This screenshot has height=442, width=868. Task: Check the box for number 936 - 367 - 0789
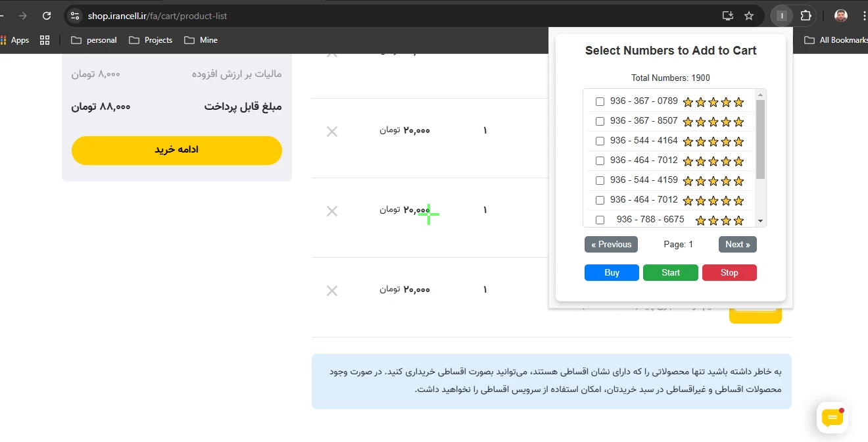(600, 102)
